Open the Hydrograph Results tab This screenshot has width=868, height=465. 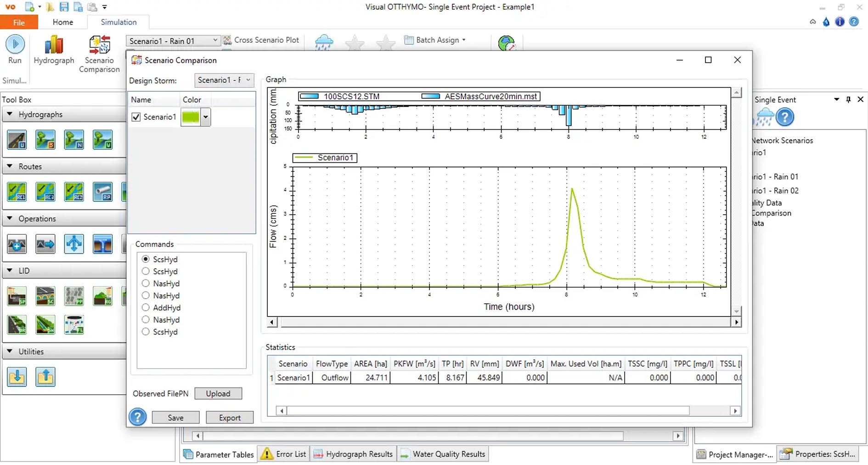[353, 454]
